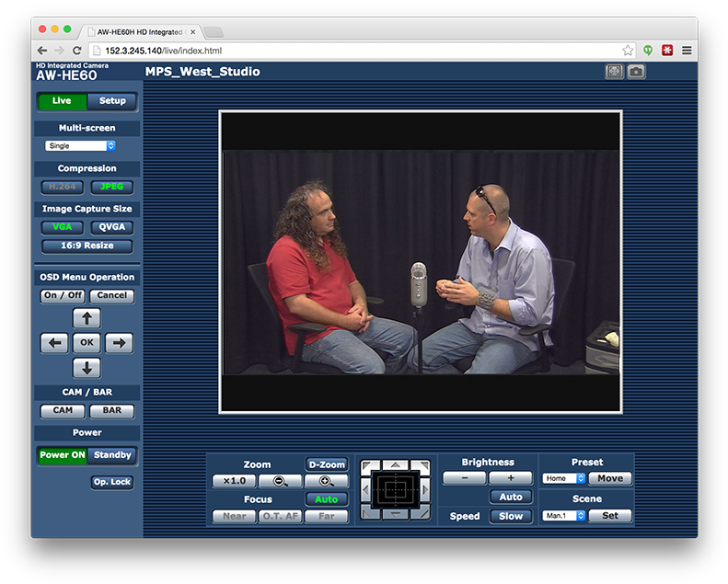Screen dimensions: 728x584
Task: Click the OSD menu left arrow
Action: pos(54,343)
